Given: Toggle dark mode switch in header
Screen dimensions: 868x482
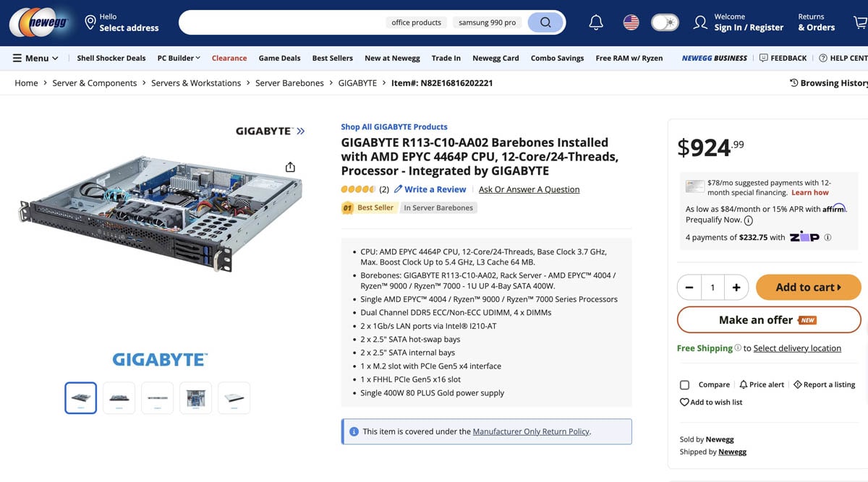Looking at the screenshot, I should 665,22.
